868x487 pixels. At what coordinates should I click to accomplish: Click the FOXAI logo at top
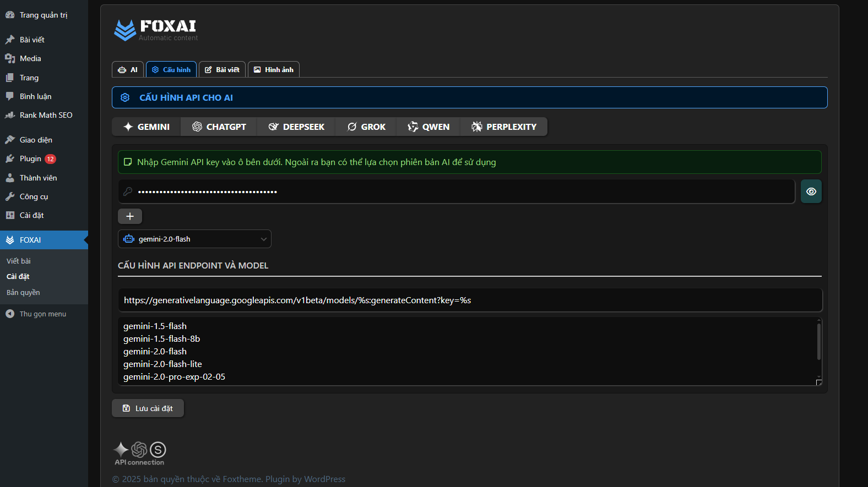155,30
